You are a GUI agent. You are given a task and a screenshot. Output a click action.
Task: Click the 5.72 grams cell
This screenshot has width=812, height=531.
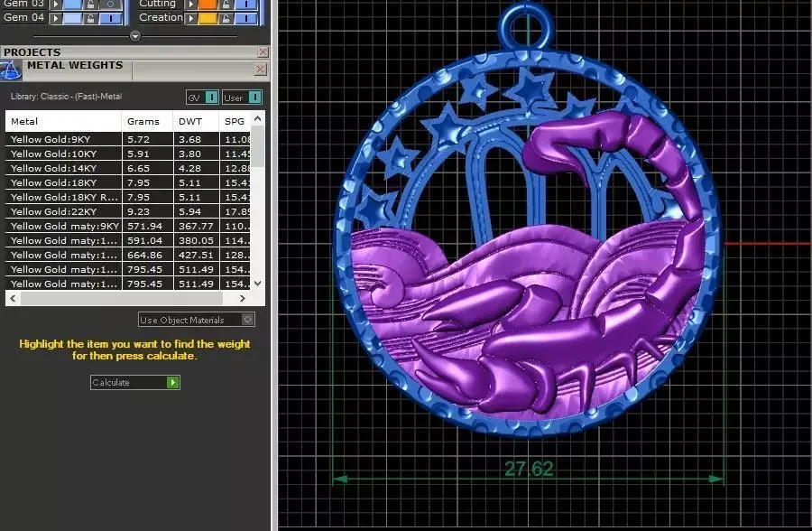(x=148, y=139)
